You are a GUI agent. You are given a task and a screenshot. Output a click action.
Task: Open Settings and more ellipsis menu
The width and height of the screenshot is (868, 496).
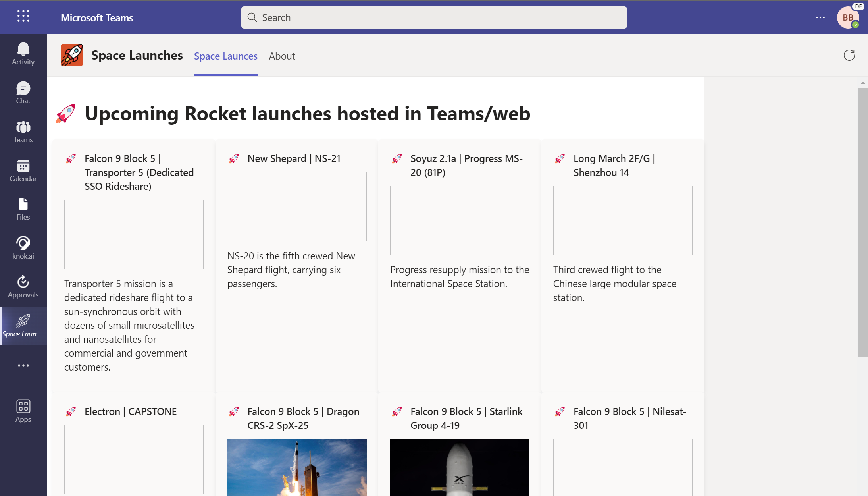820,17
